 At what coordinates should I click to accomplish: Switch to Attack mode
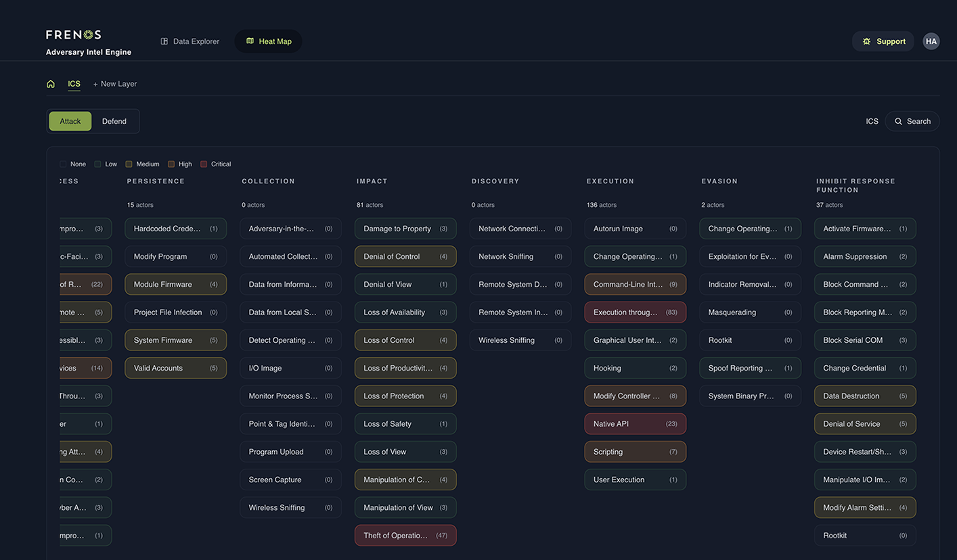70,122
